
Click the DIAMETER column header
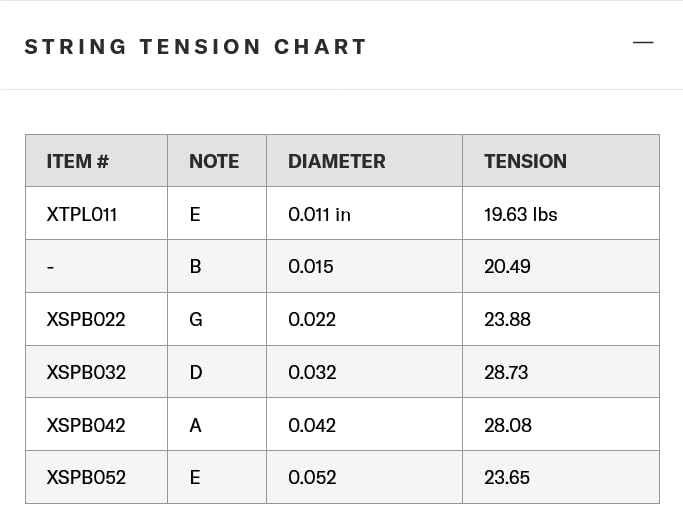point(336,161)
